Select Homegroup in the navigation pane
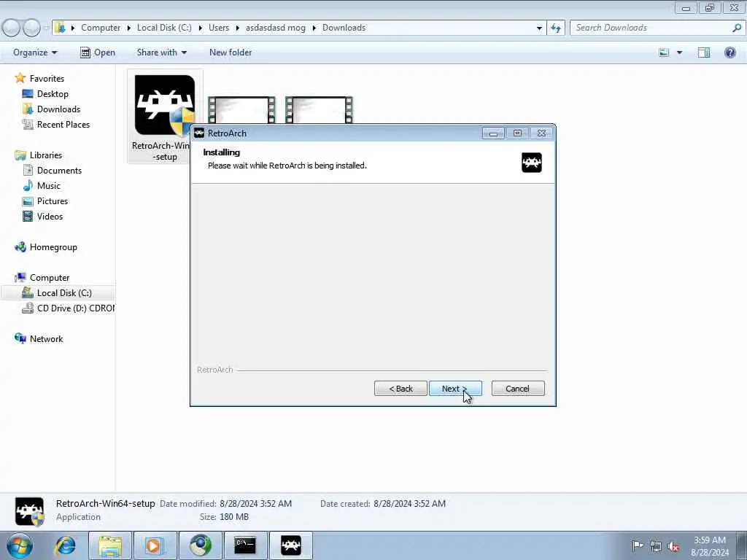Screen dimensions: 747x560 53,247
